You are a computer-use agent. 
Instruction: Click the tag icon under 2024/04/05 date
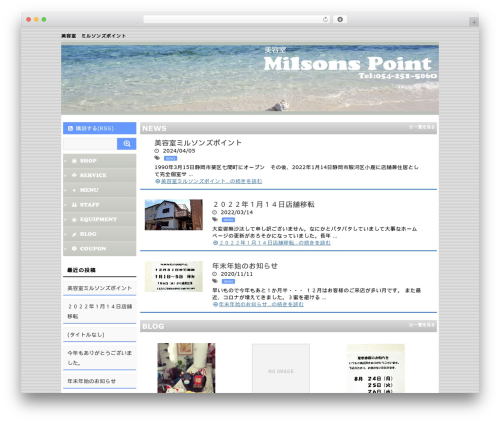click(x=157, y=158)
